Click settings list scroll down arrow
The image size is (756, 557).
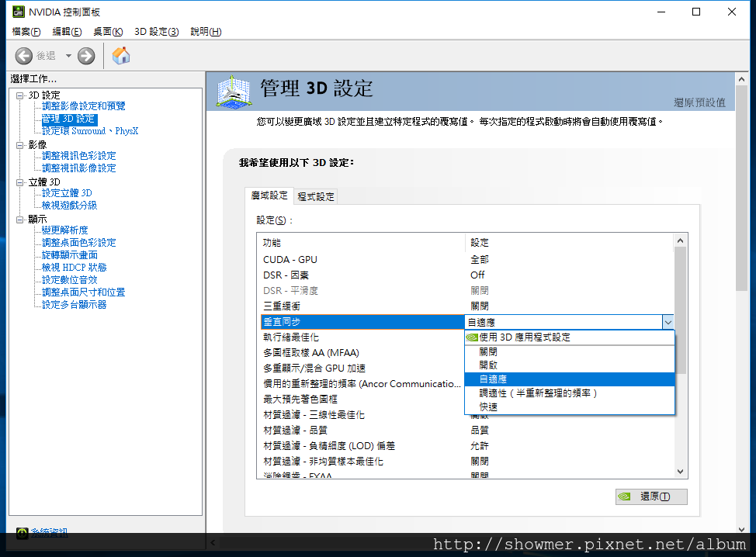point(680,472)
